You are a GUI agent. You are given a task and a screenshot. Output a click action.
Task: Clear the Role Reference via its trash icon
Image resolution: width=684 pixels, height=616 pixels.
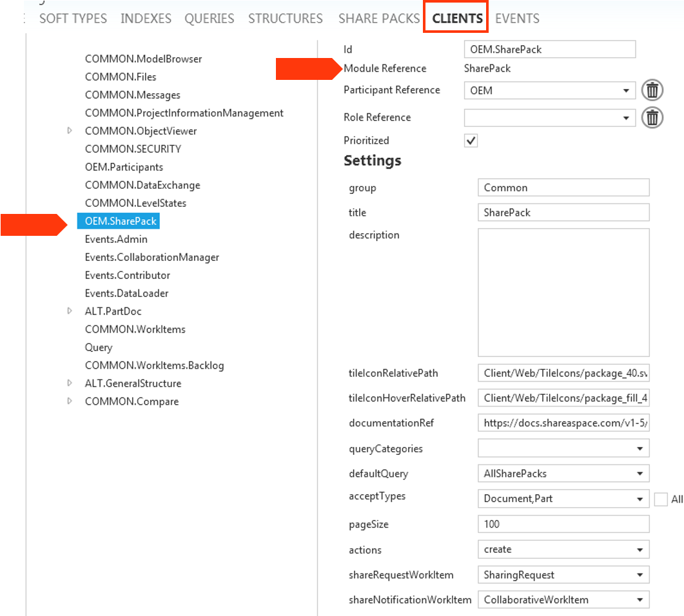pyautogui.click(x=652, y=118)
